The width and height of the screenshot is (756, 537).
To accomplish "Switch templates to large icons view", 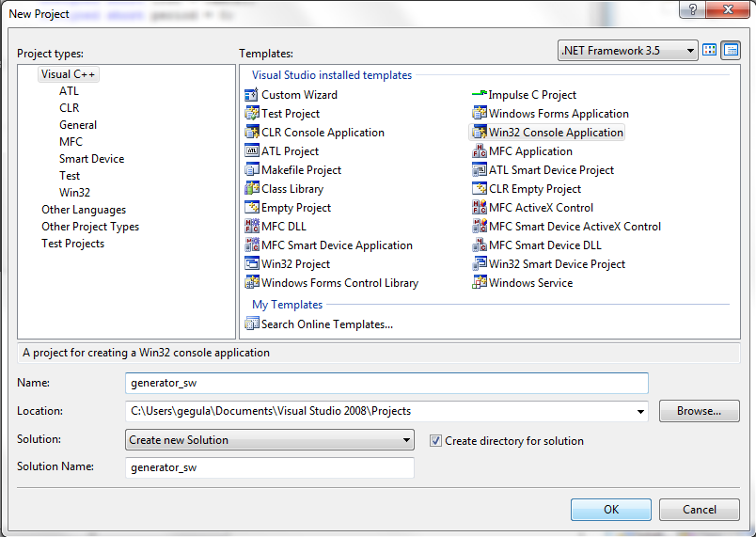I will (709, 50).
